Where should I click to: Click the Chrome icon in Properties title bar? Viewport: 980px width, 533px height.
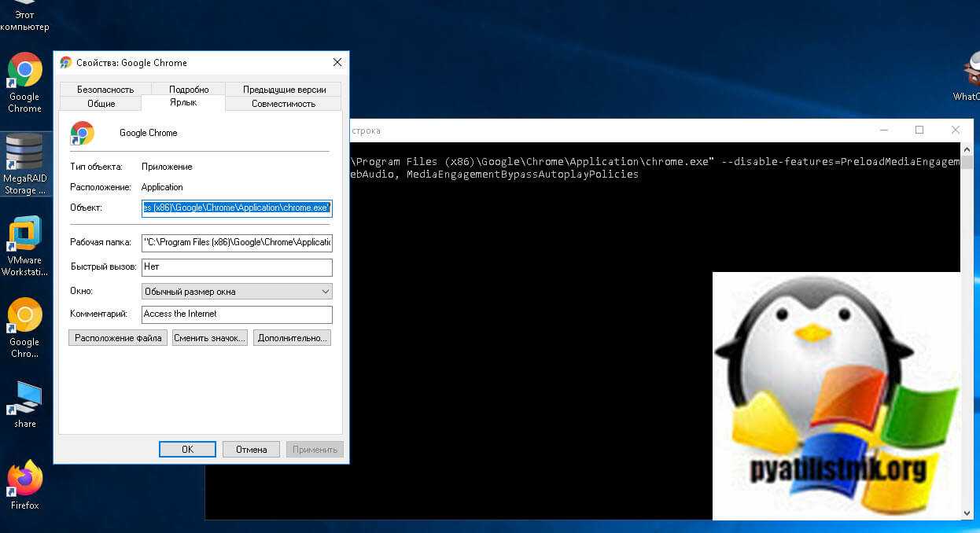[x=66, y=63]
